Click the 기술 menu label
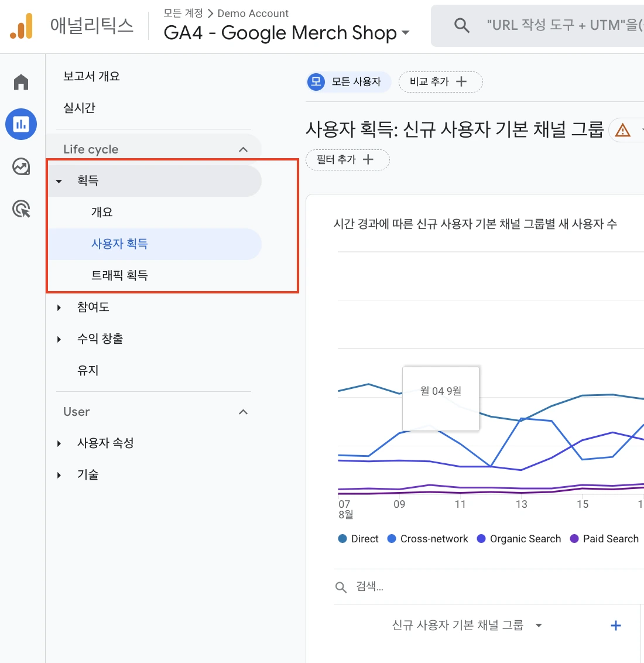Image resolution: width=644 pixels, height=663 pixels. click(87, 475)
